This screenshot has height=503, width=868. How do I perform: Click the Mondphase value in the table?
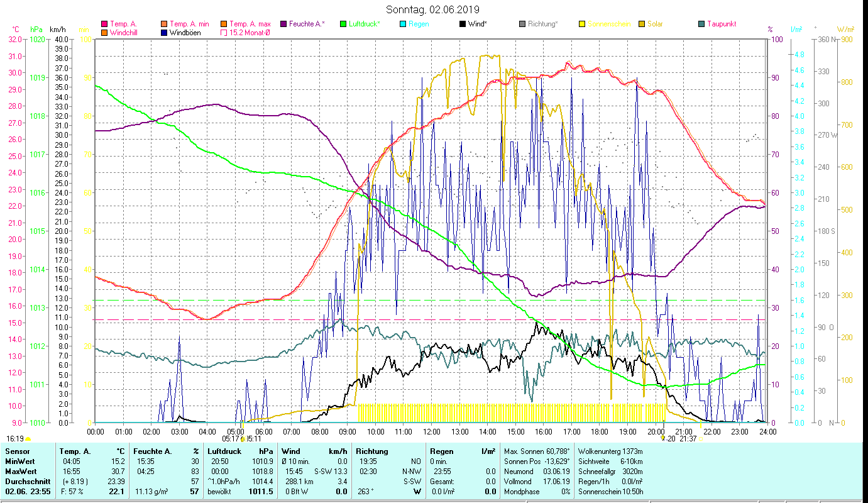point(564,491)
